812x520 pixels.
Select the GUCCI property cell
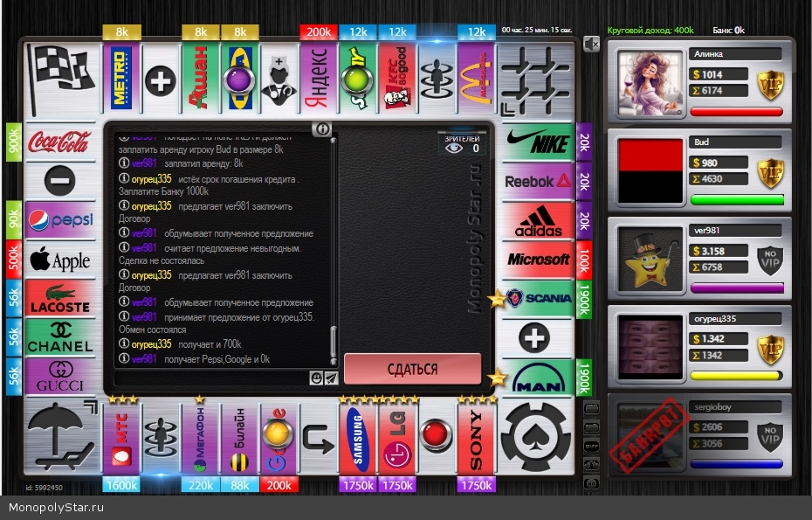point(60,378)
